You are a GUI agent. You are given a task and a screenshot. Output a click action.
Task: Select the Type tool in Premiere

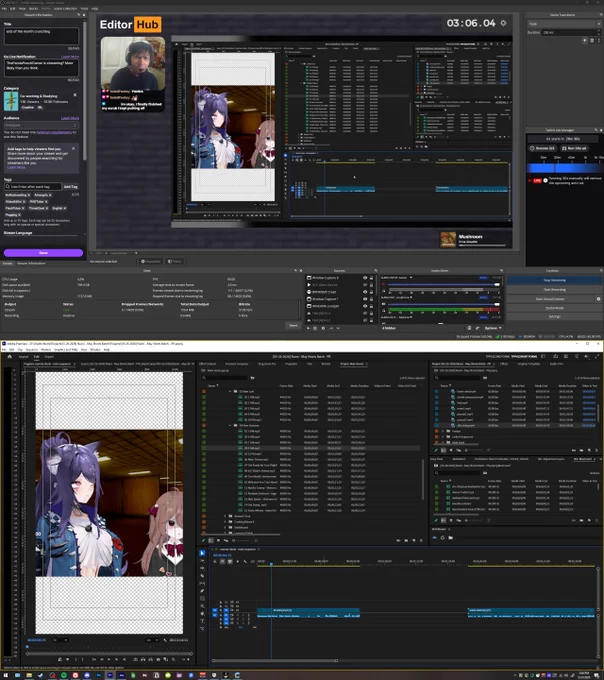click(202, 621)
